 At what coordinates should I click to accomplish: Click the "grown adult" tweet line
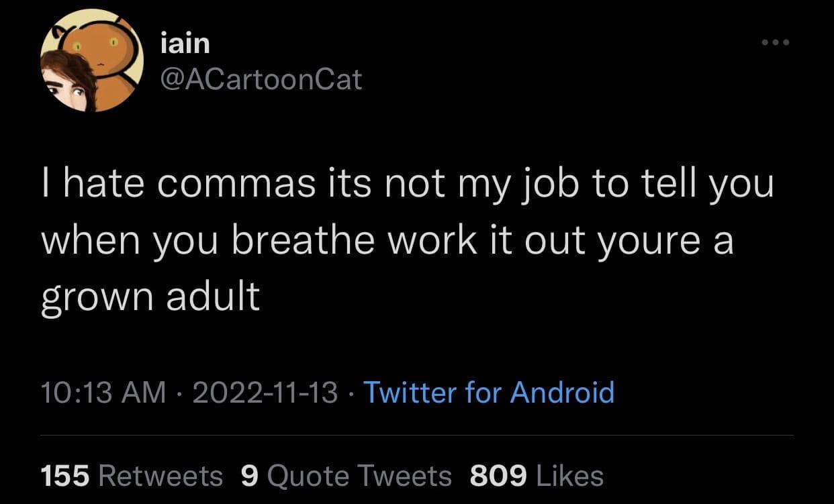coord(150,296)
